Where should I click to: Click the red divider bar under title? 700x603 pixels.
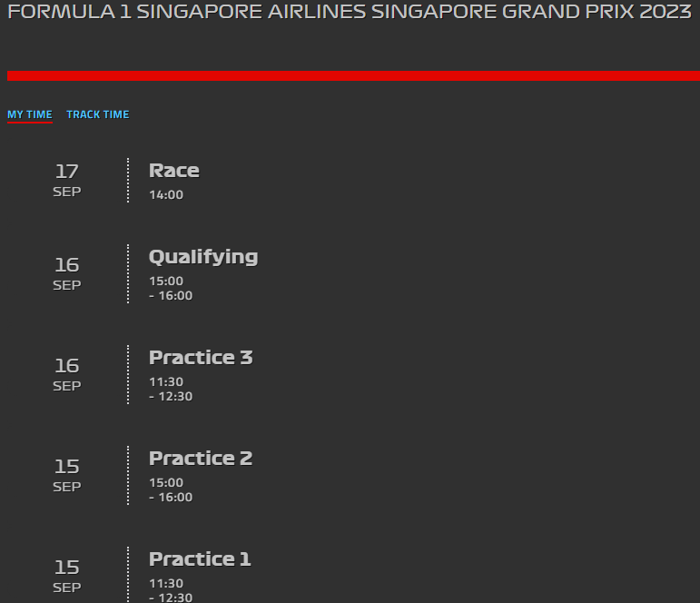pyautogui.click(x=353, y=76)
